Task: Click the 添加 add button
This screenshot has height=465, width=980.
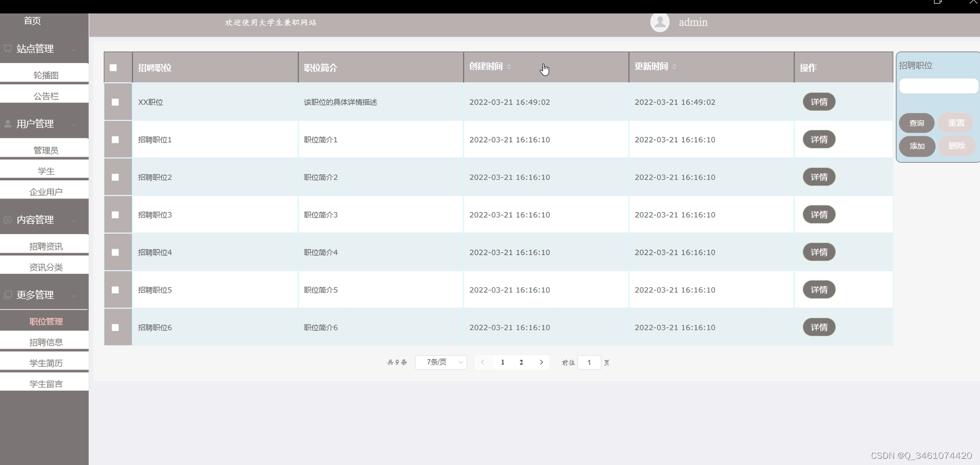Action: coord(917,146)
